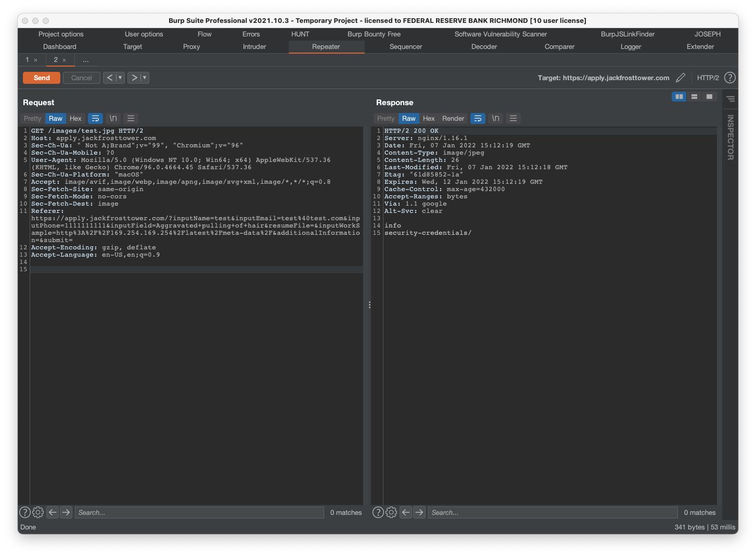Open the Target tab
The width and height of the screenshot is (756, 556).
tap(133, 46)
